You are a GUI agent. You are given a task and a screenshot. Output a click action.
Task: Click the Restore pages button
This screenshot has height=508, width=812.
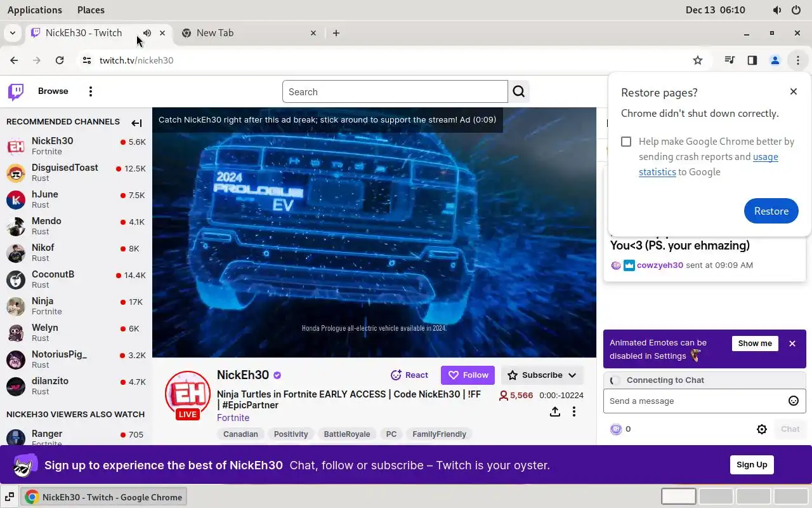pos(771,211)
